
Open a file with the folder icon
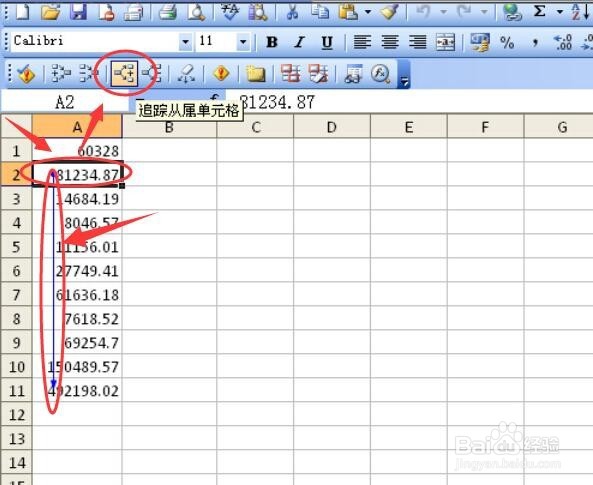coord(51,12)
